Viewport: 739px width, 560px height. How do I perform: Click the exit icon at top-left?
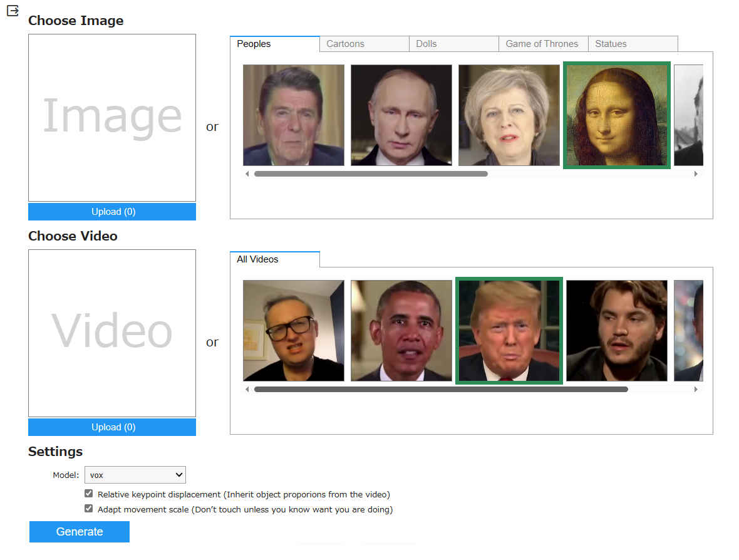point(13,11)
